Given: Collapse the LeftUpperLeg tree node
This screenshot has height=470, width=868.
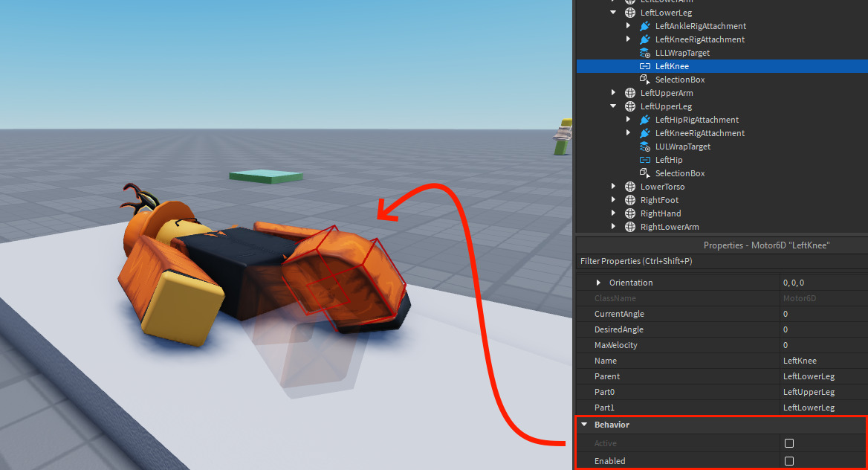Looking at the screenshot, I should [613, 106].
